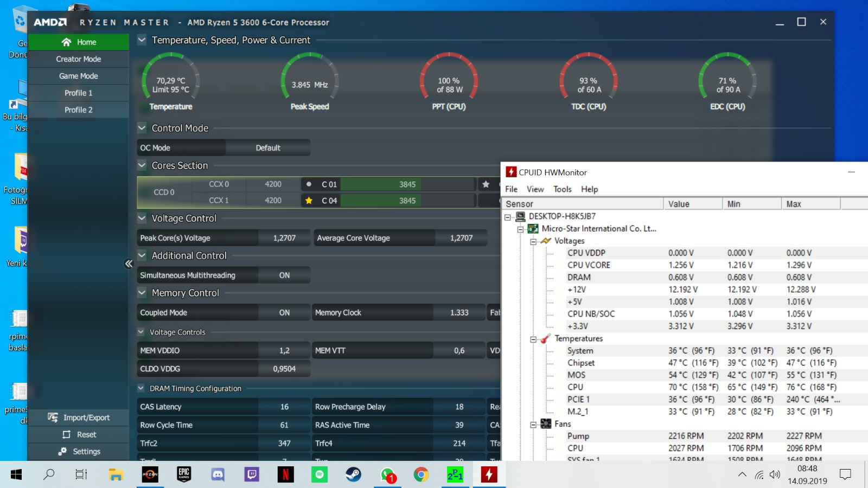Image resolution: width=868 pixels, height=488 pixels.
Task: Open the notification center icon
Action: (845, 475)
